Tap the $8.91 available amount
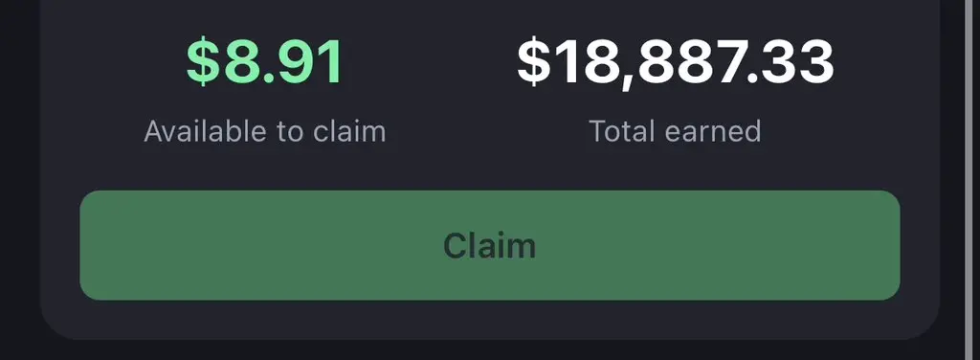The height and width of the screenshot is (360, 980). 265,62
